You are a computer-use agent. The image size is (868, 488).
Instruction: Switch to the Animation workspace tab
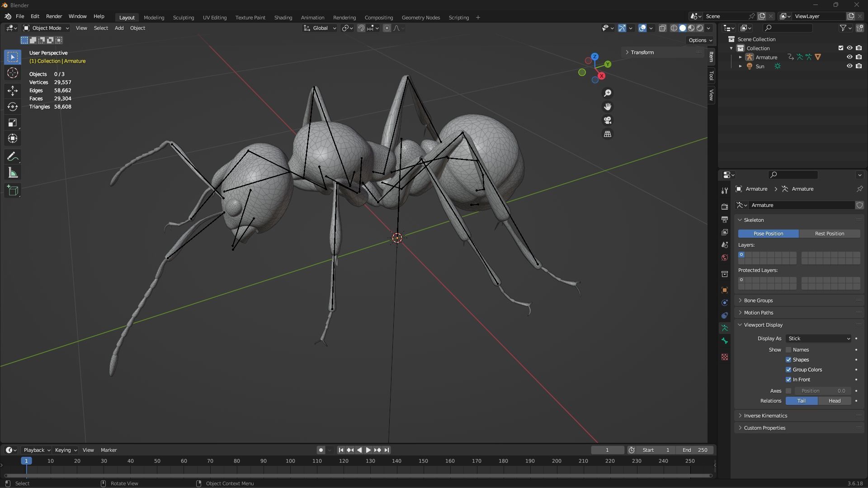pyautogui.click(x=312, y=18)
